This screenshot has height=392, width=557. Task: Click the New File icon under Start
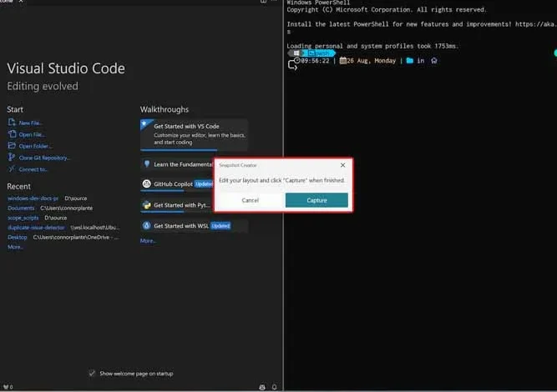point(12,123)
